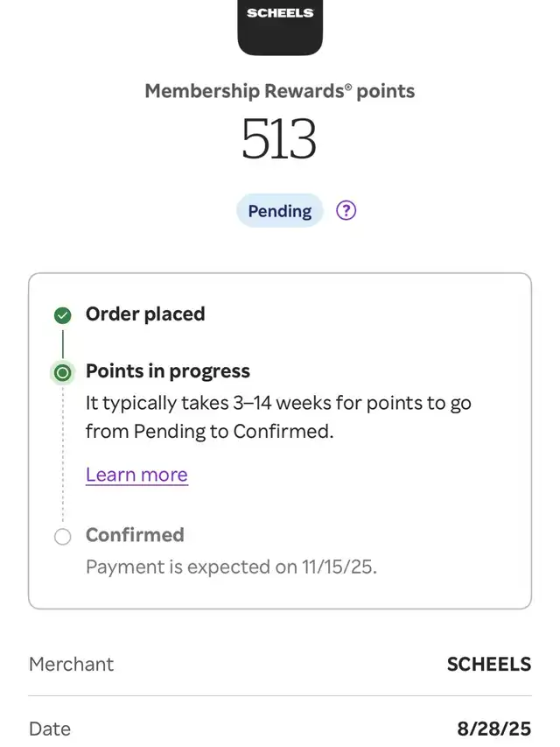The image size is (560, 747).
Task: Tap the Merchant row label
Action: (x=72, y=664)
